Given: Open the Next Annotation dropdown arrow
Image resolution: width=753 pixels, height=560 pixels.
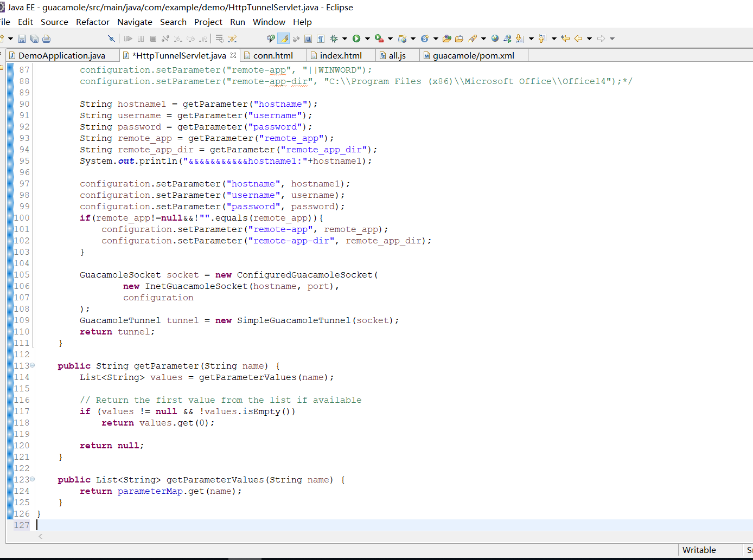Looking at the screenshot, I should (x=531, y=38).
